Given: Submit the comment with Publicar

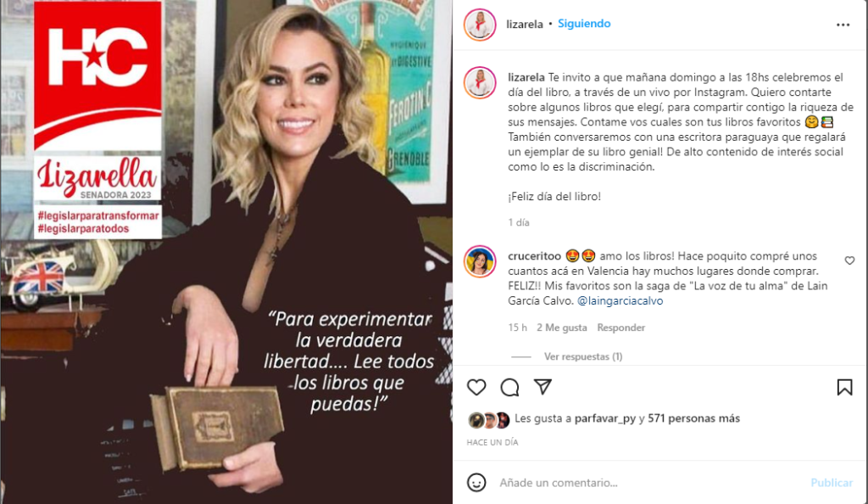Looking at the screenshot, I should point(832,483).
